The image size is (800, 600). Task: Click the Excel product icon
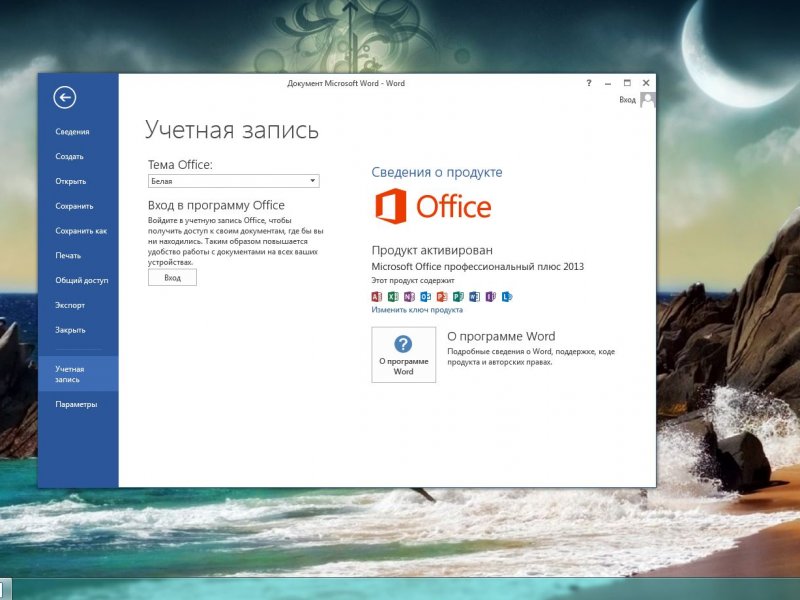pos(393,296)
